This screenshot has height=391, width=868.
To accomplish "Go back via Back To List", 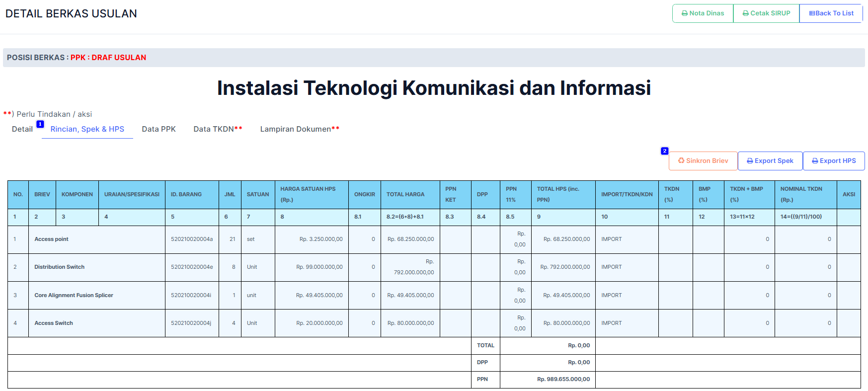I will click(831, 13).
